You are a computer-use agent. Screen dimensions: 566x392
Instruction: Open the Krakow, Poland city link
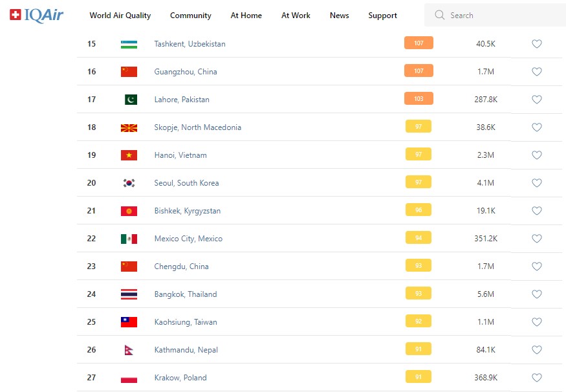[180, 378]
